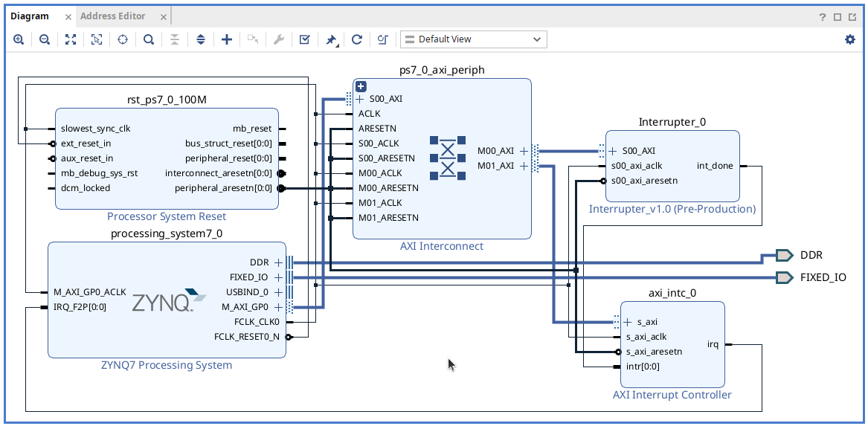Select the s00_axi_aresetn pin on Interrupter_0

click(644, 181)
